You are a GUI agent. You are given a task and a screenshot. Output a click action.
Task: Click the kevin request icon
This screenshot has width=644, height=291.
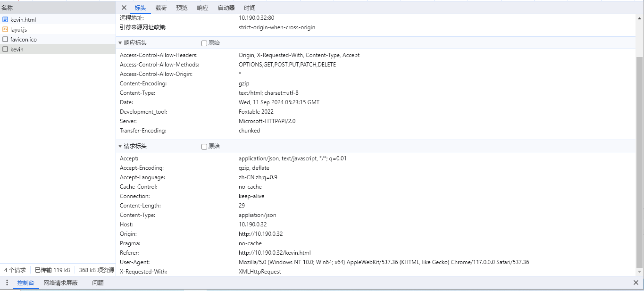click(5, 50)
